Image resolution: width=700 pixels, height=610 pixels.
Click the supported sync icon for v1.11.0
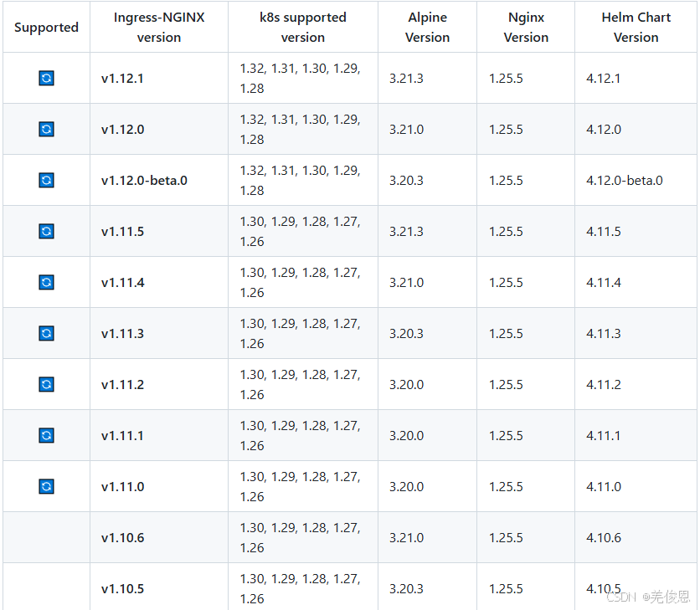pyautogui.click(x=46, y=486)
